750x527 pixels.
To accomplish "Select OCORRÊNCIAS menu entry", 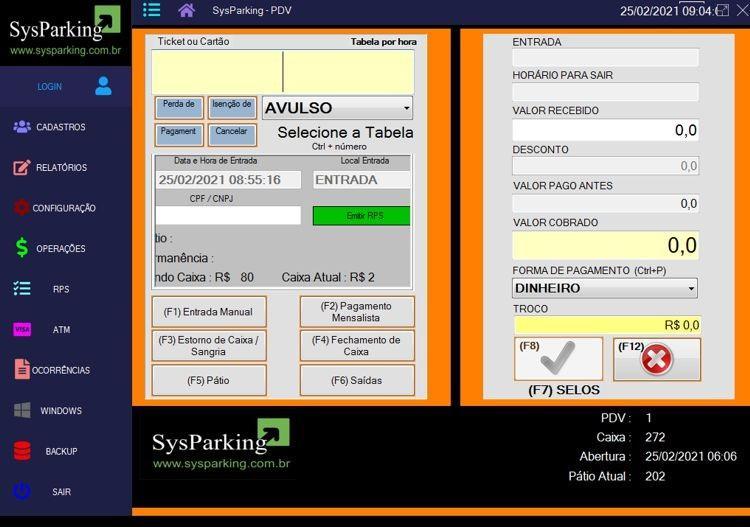I will 61,370.
